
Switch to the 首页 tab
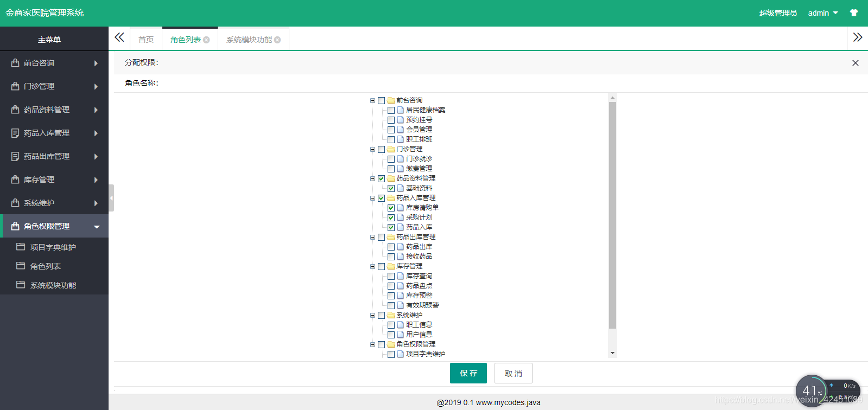click(x=146, y=40)
